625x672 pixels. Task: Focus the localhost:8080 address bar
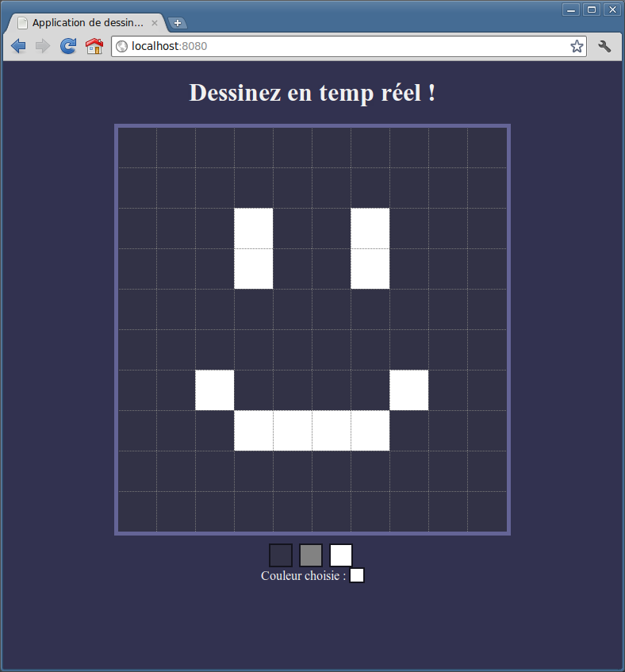(x=349, y=46)
